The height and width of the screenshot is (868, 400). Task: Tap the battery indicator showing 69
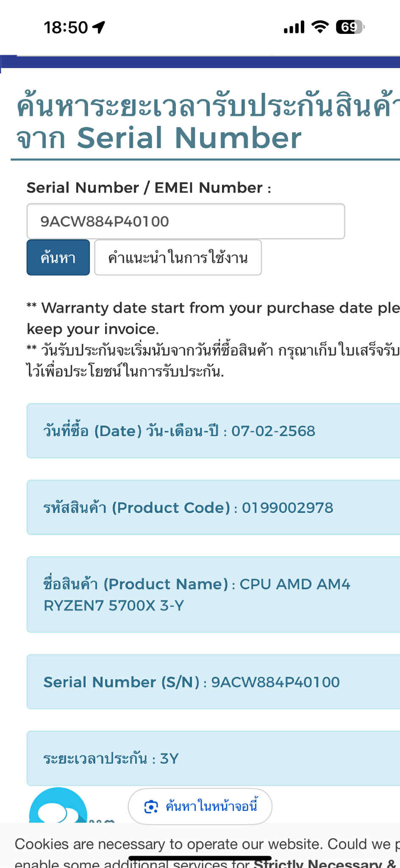tap(350, 27)
